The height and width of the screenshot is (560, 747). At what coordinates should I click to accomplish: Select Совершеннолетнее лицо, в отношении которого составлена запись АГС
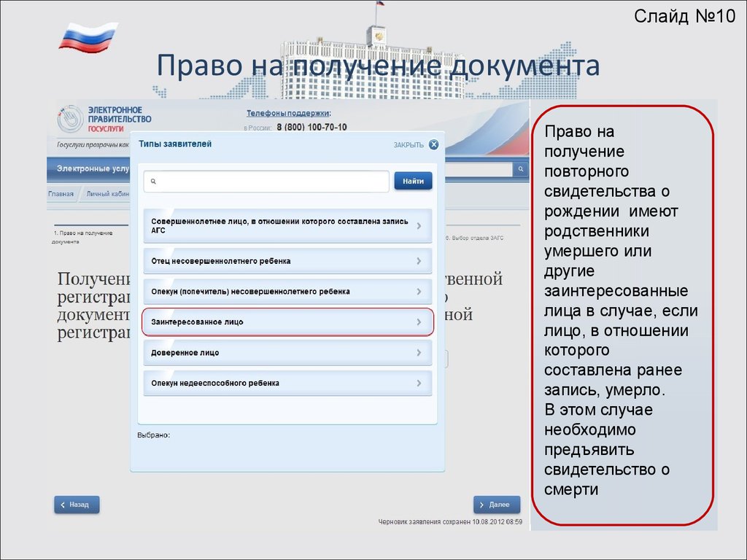tap(287, 226)
